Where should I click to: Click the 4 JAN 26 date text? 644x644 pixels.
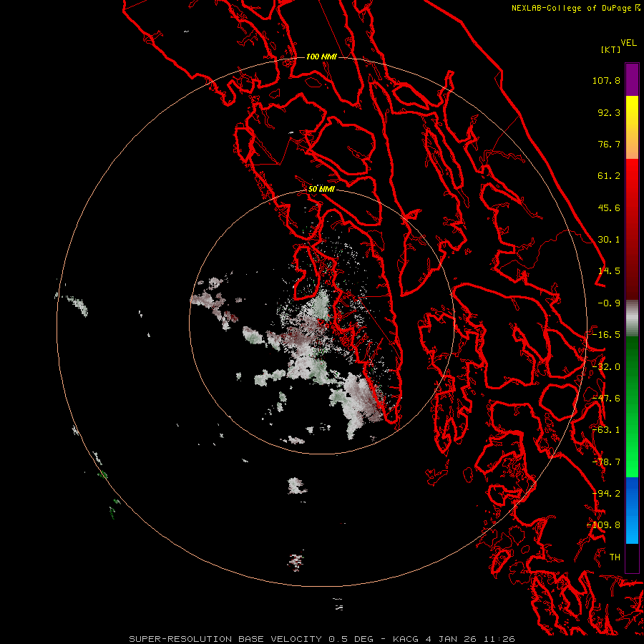pos(451,639)
